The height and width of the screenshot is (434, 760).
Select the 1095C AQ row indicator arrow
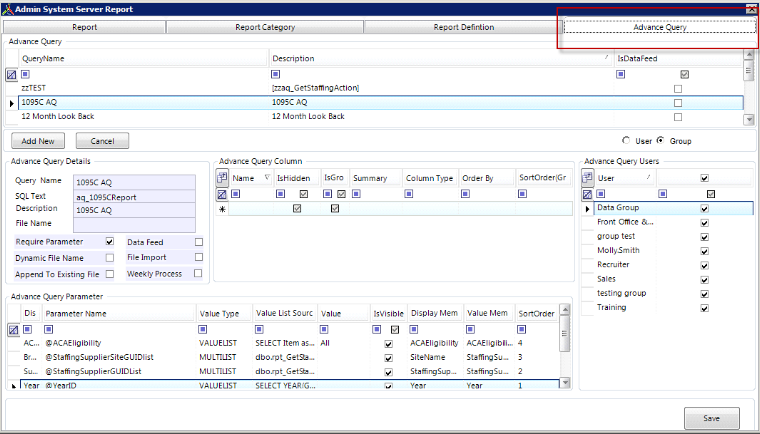click(x=12, y=103)
